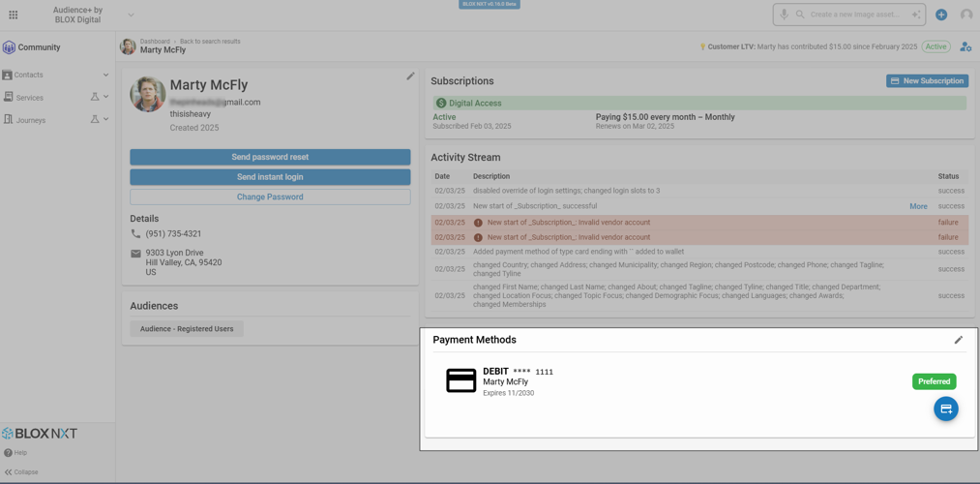Open the Journeys sidebar section
This screenshot has height=484, width=980.
31,120
